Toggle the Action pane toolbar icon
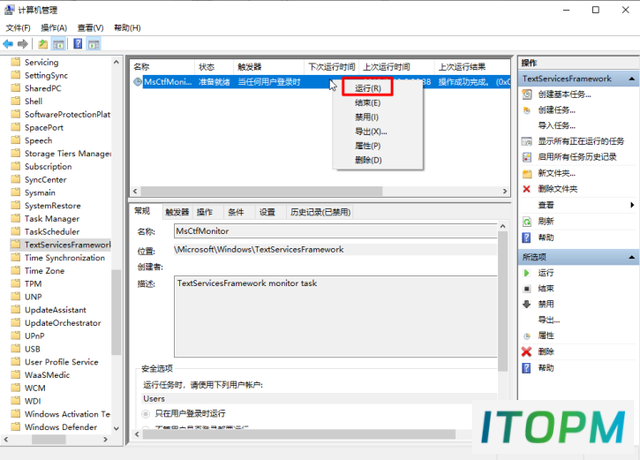This screenshot has width=640, height=460. coord(94,44)
